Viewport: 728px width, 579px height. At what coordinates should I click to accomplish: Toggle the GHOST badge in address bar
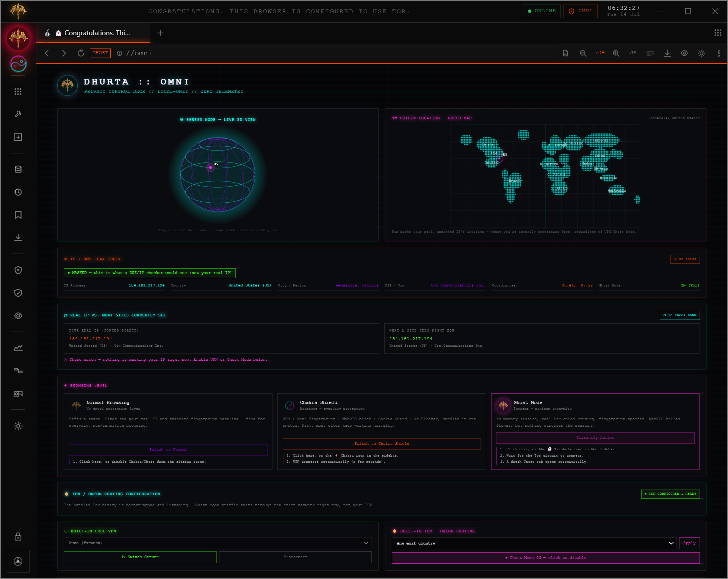tap(100, 53)
